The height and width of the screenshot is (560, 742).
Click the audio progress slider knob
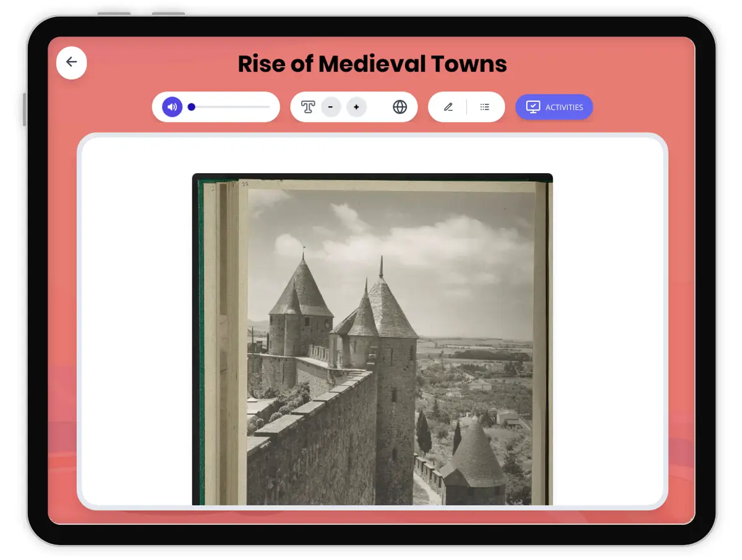click(192, 107)
